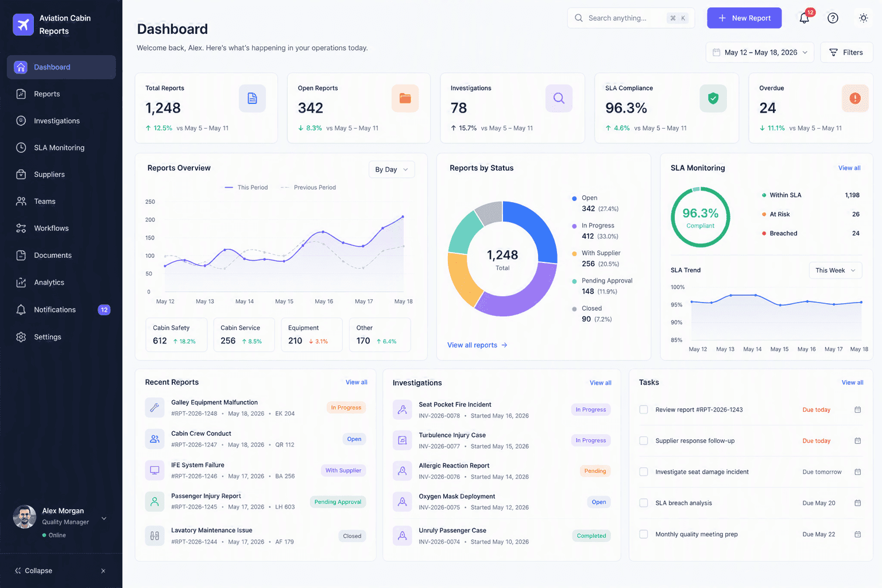Open calendar icon for Review report task

click(x=857, y=410)
